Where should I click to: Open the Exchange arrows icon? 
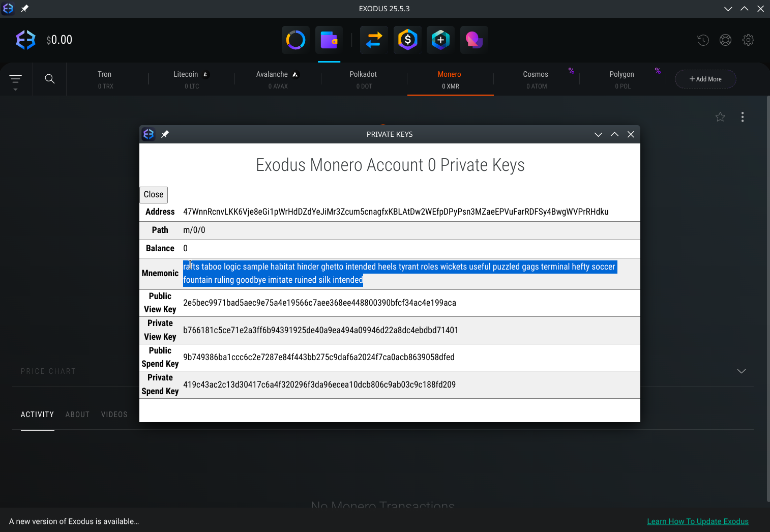click(374, 40)
